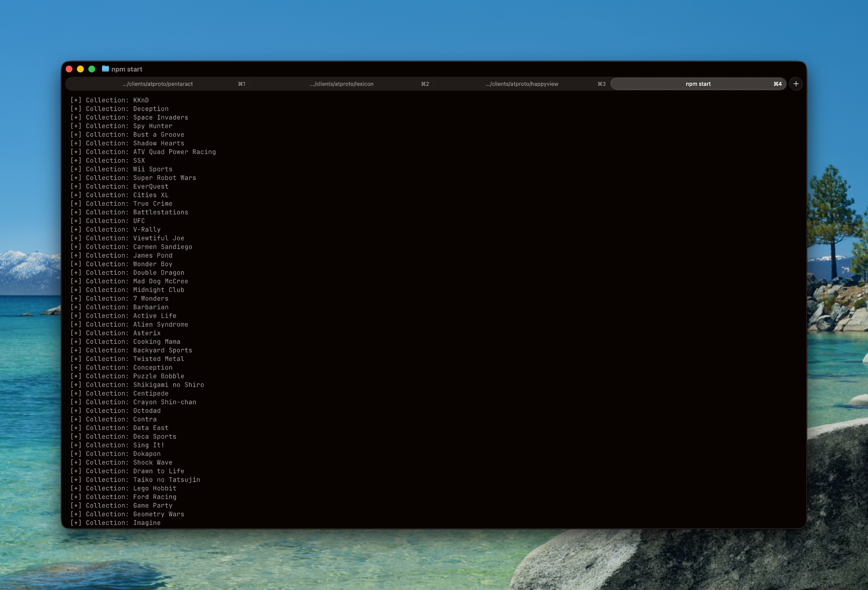Image resolution: width=868 pixels, height=590 pixels.
Task: Minimize the terminal with yellow button
Action: pyautogui.click(x=80, y=69)
